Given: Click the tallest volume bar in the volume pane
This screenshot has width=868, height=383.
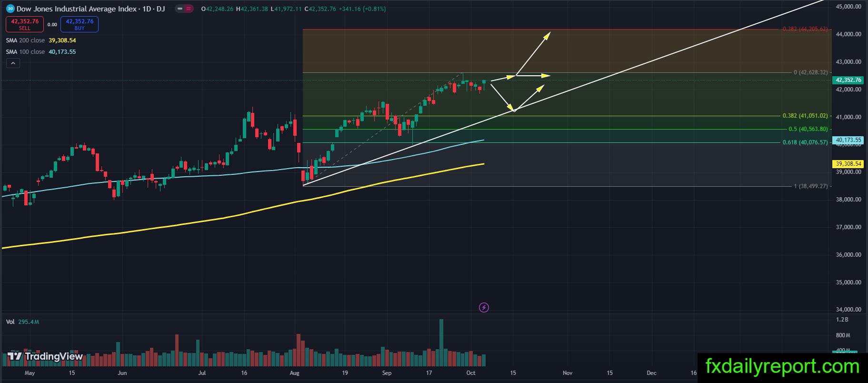Looking at the screenshot, I should 441,343.
